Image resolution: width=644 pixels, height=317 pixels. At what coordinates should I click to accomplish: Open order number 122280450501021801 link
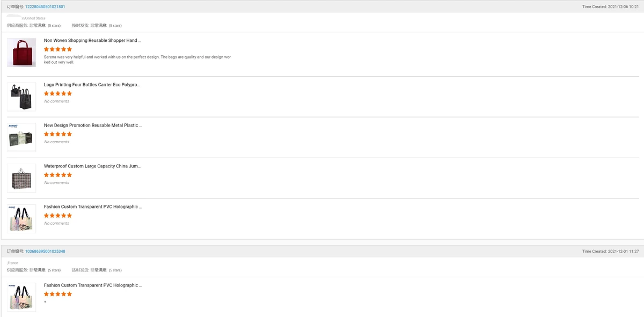(45, 7)
